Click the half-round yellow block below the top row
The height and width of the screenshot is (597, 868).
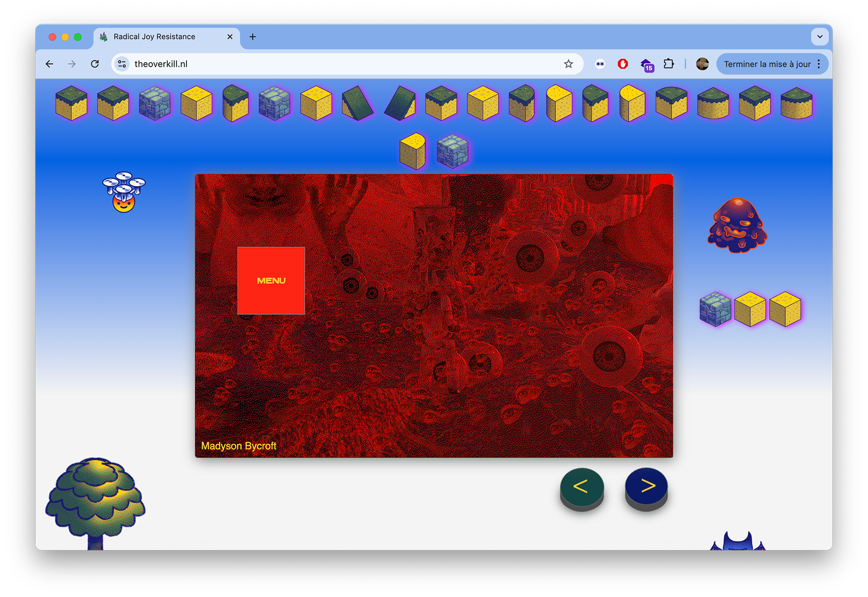(412, 151)
